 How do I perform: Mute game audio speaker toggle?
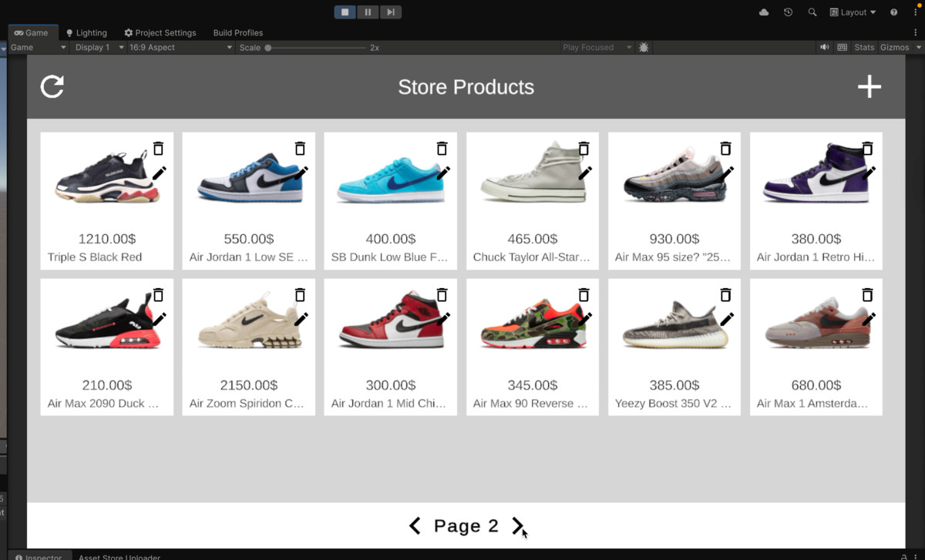pos(825,47)
